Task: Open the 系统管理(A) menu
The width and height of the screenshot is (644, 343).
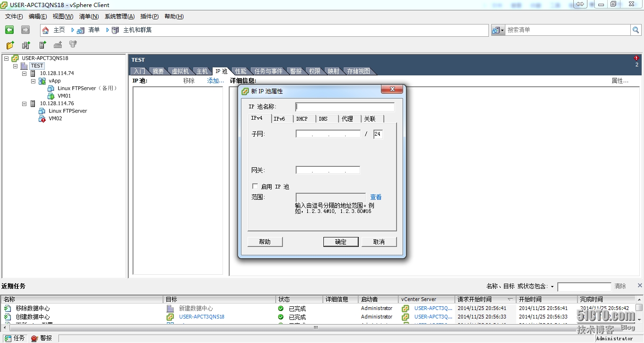Action: tap(119, 16)
